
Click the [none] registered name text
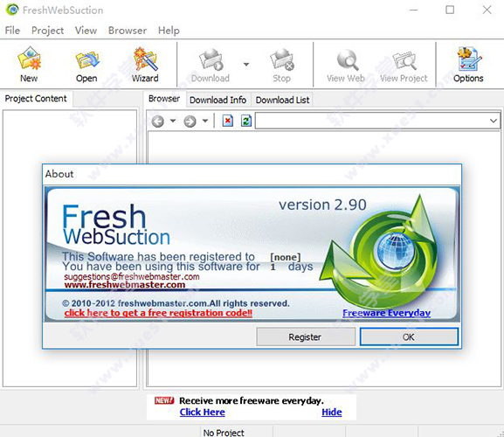286,257
